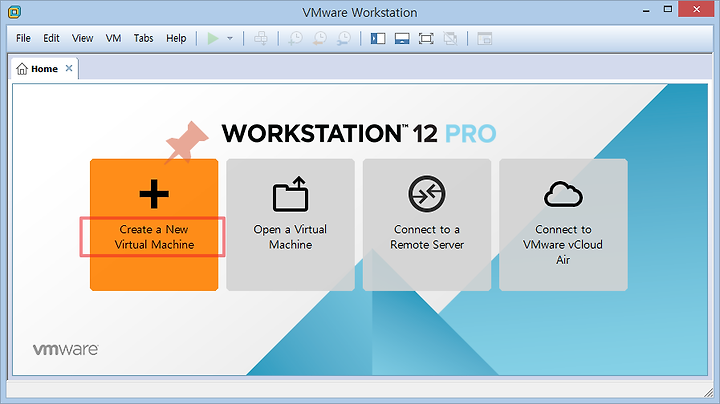
Task: Open the Edit menu
Action: coord(51,38)
